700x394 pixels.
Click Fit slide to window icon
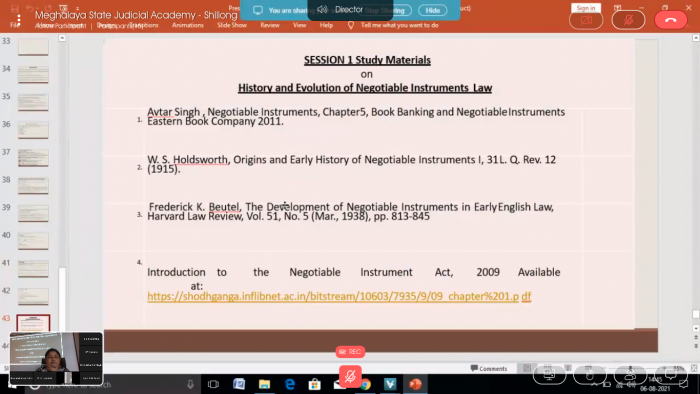[x=694, y=368]
